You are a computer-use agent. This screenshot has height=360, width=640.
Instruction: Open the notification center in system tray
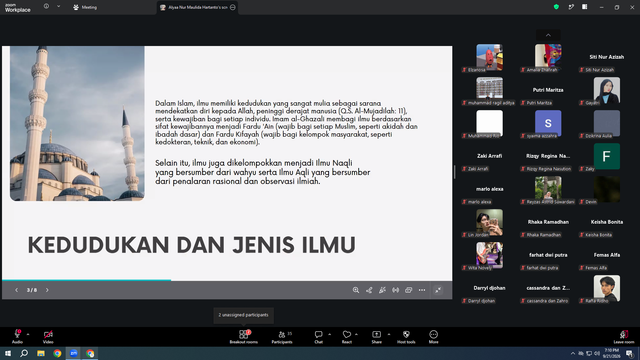point(629,353)
